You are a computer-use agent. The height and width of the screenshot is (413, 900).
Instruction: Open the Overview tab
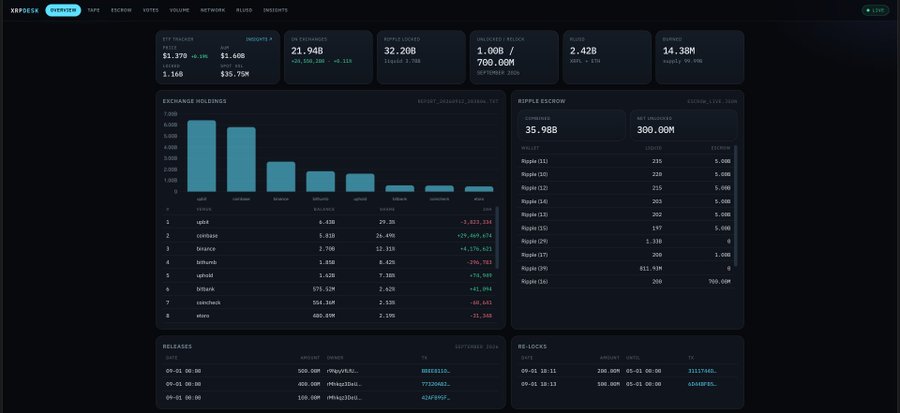coord(63,10)
